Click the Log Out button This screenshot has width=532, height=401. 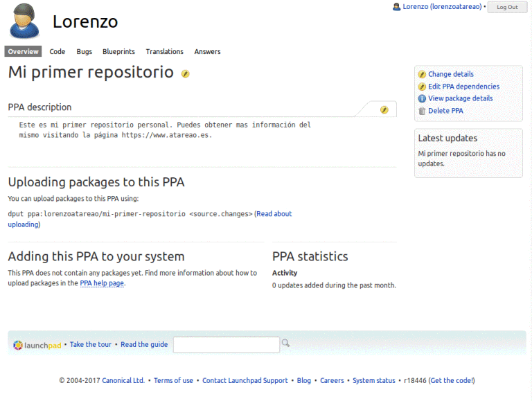(x=507, y=7)
